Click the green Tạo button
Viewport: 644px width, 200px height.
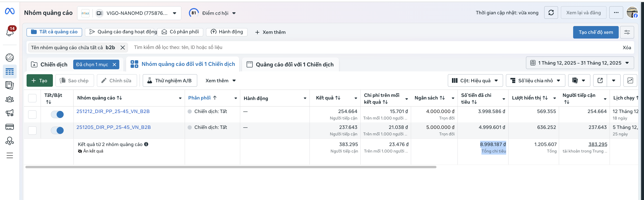(x=40, y=80)
